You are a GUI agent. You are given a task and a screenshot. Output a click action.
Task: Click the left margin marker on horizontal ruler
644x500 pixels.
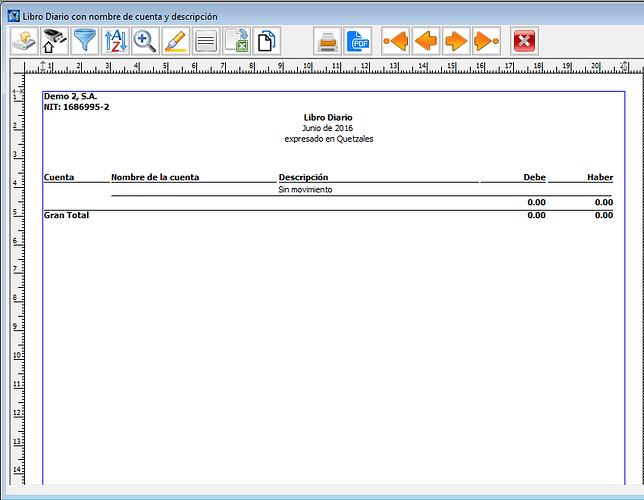(x=43, y=67)
